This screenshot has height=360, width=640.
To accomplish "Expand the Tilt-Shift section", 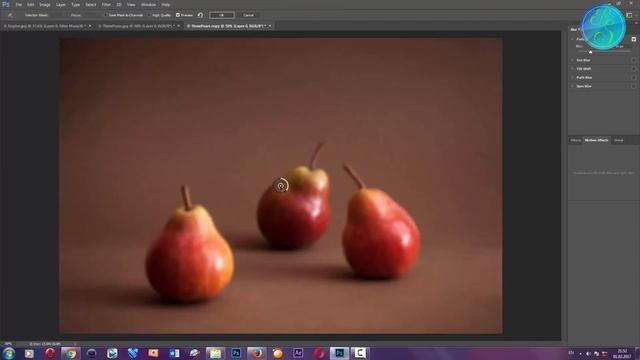I will click(x=572, y=69).
